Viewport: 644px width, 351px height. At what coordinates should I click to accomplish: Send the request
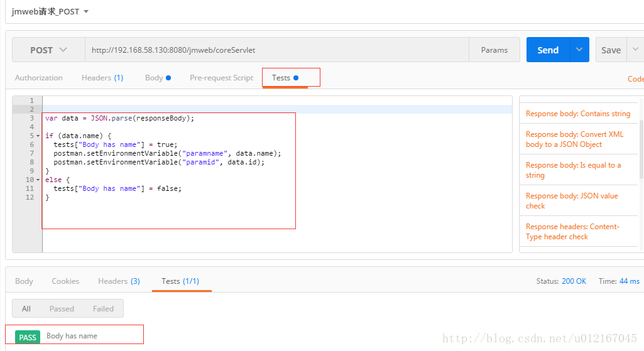coord(548,50)
